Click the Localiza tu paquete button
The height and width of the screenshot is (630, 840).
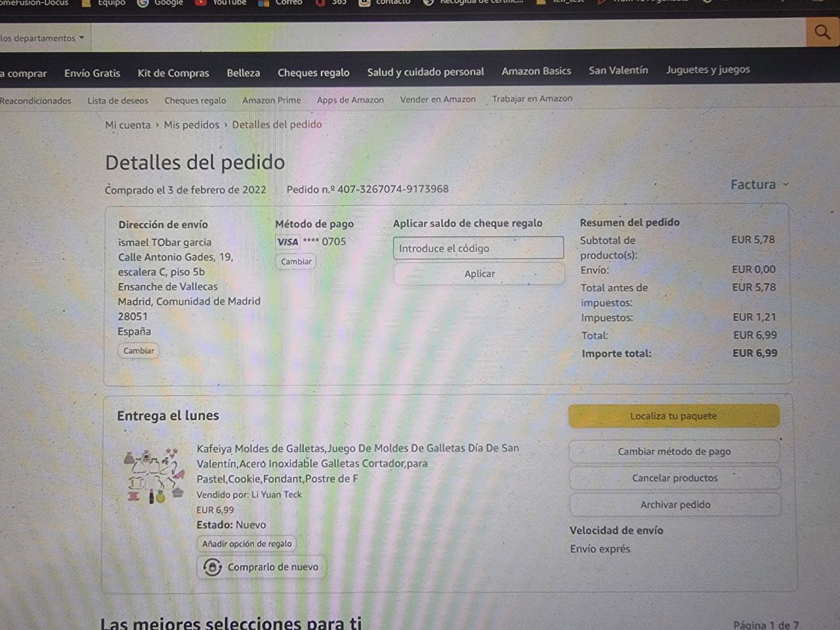tap(674, 416)
